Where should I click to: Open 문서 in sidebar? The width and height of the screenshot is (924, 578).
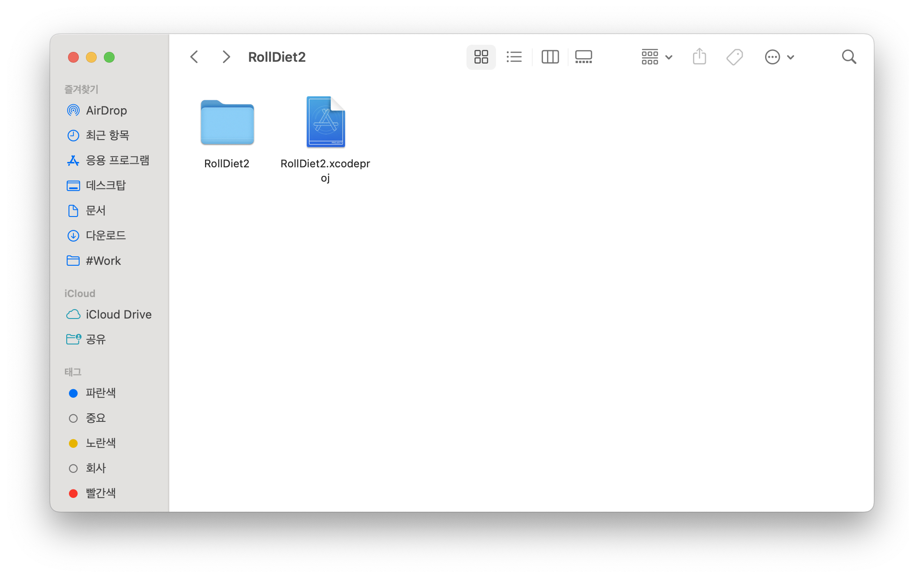click(109, 210)
